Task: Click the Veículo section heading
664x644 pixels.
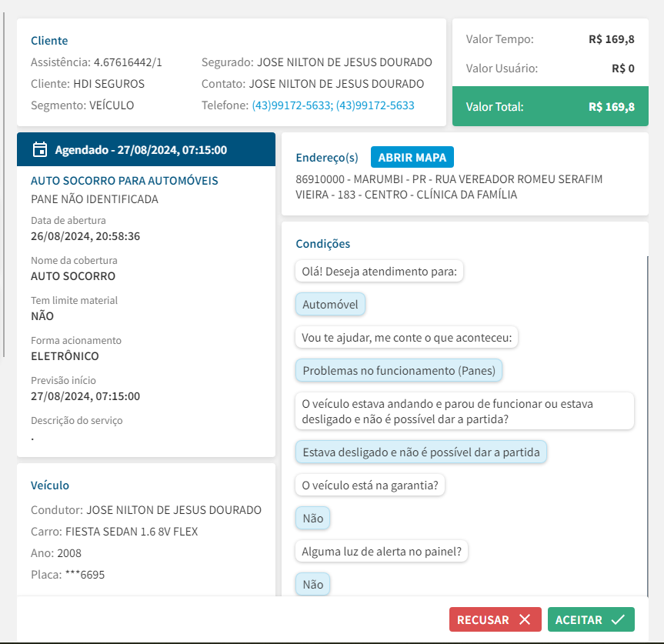Action: click(50, 486)
